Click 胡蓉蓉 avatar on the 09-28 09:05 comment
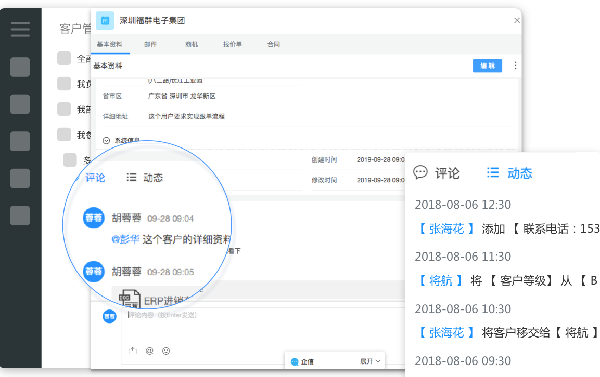Image resolution: width=600 pixels, height=377 pixels. [94, 271]
